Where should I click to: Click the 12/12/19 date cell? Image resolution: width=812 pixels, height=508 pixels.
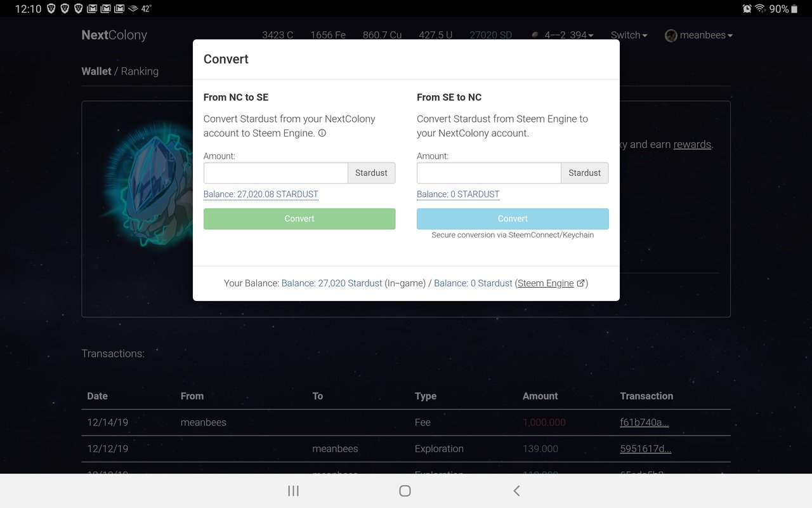coord(107,448)
